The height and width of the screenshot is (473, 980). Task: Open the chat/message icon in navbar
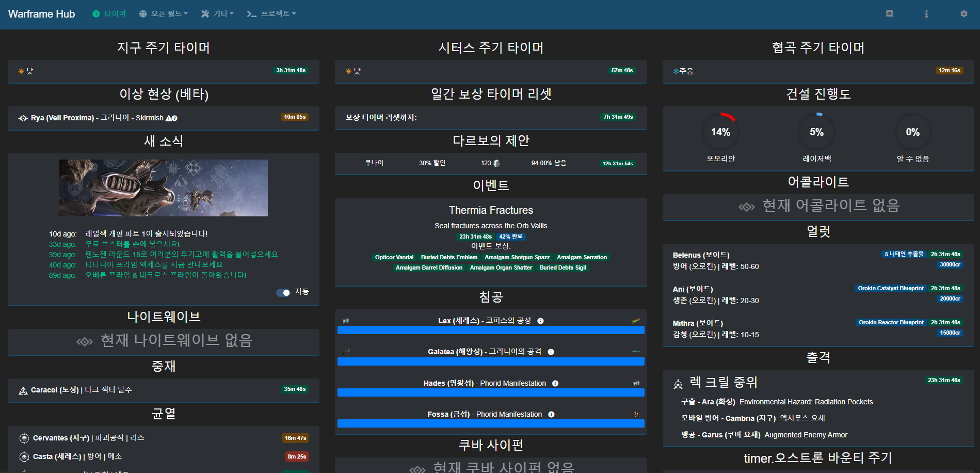(889, 14)
